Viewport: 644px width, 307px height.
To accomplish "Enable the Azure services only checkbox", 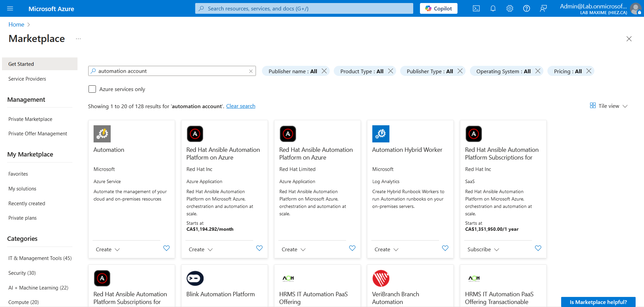I will click(92, 89).
